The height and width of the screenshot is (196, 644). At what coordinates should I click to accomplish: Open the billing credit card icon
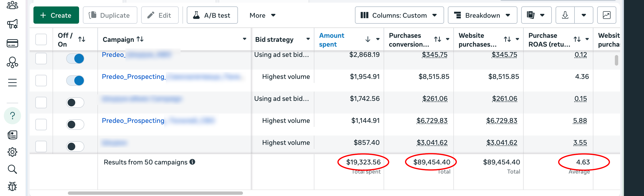click(x=12, y=43)
